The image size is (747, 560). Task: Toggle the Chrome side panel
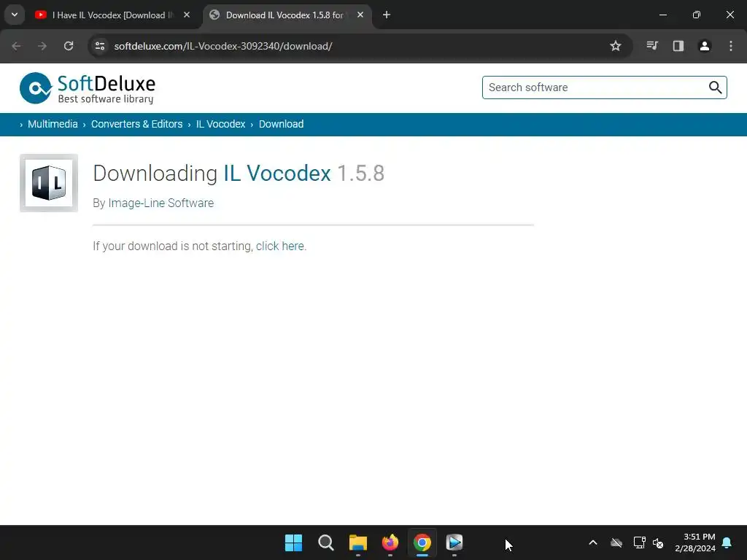click(x=678, y=46)
